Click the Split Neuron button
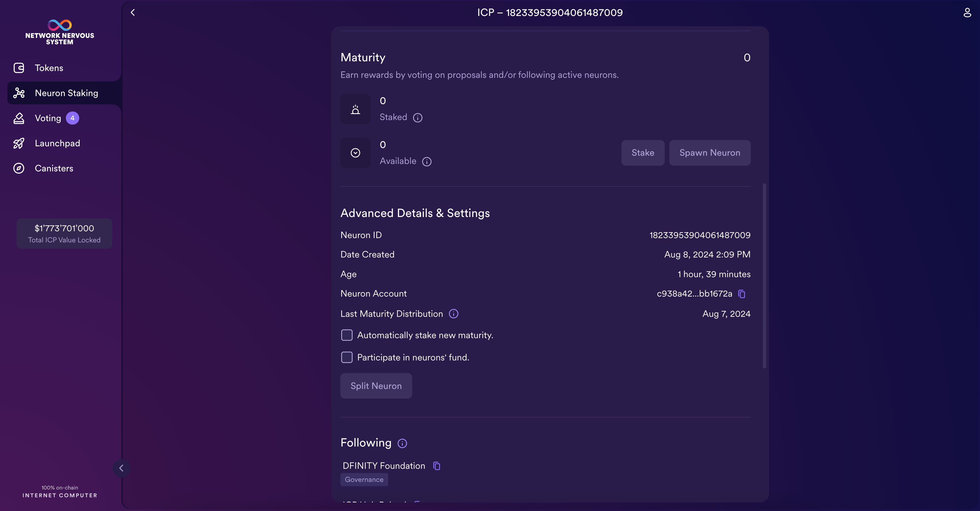 375,386
